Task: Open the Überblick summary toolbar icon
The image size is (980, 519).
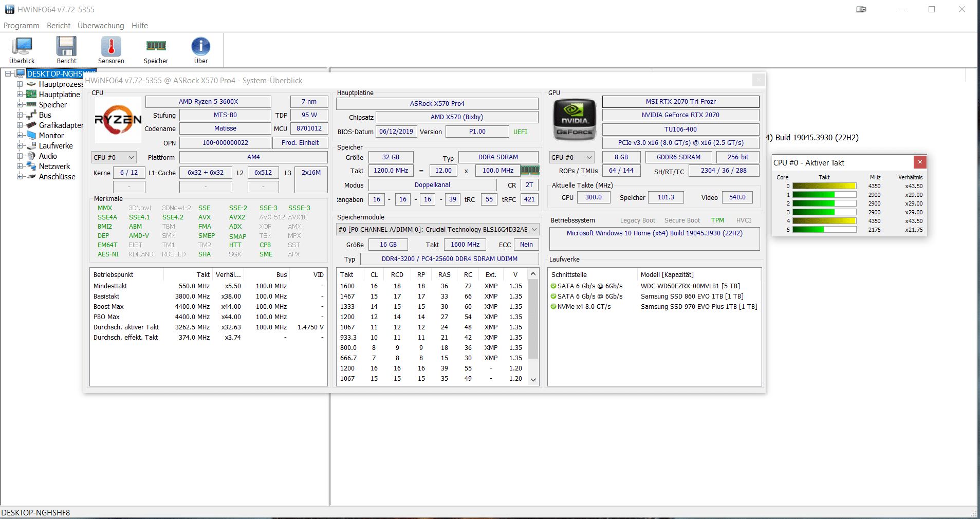Action: coord(22,49)
